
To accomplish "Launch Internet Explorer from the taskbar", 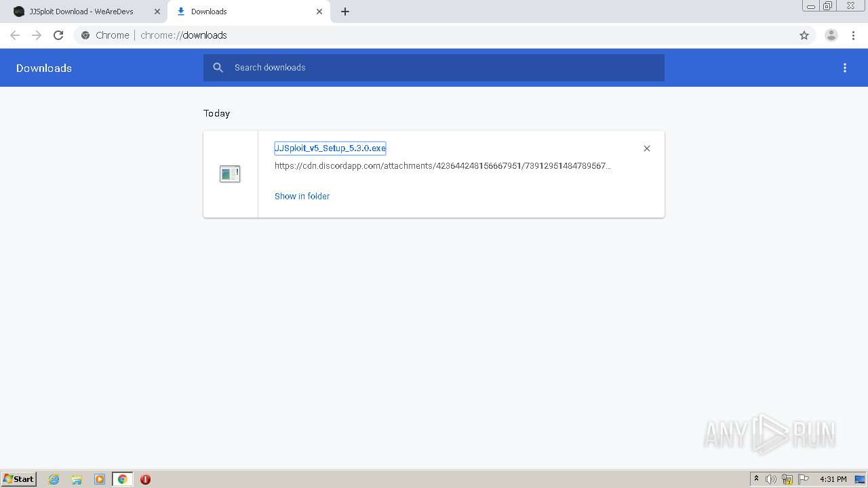I will (54, 479).
